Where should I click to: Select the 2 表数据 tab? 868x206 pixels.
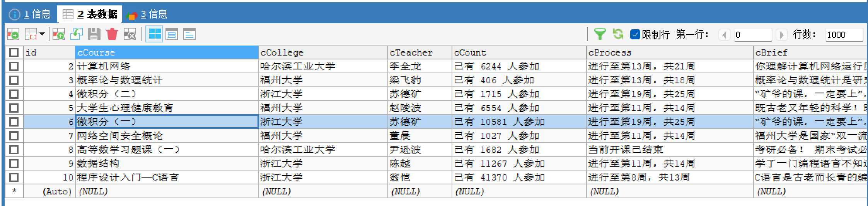click(x=90, y=14)
